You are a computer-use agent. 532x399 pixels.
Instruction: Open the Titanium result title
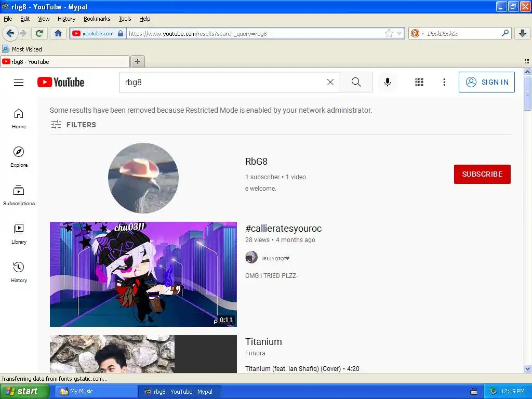click(x=263, y=342)
